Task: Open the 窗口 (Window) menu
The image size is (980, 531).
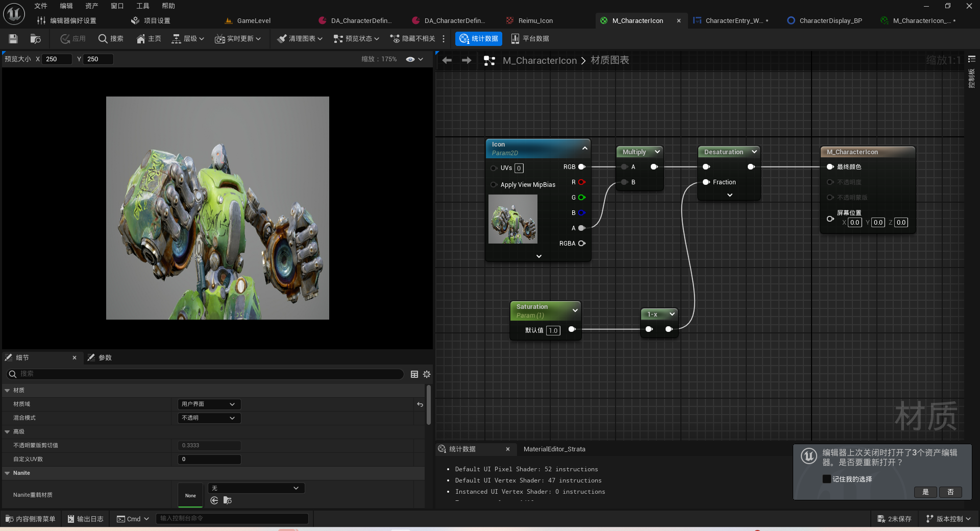Action: [117, 6]
